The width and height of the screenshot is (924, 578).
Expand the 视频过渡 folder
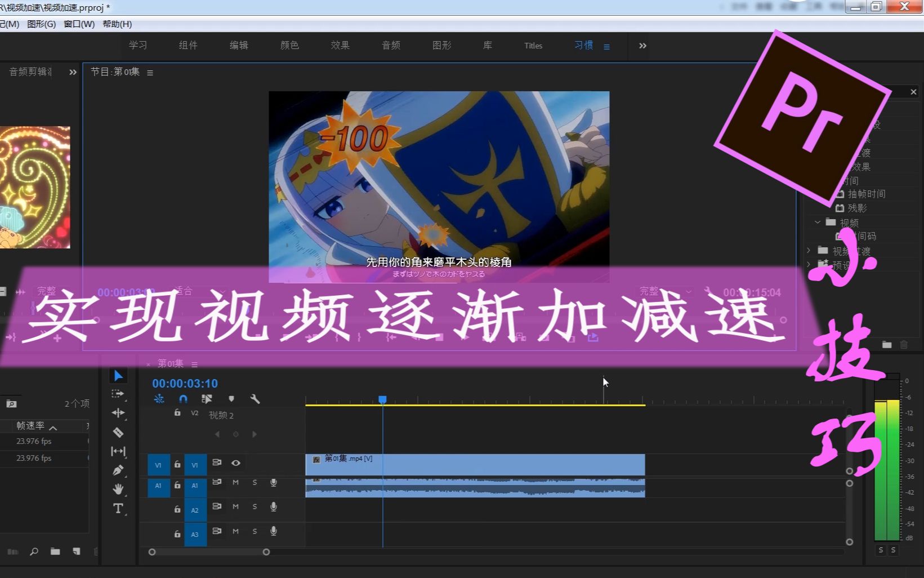[x=809, y=250]
